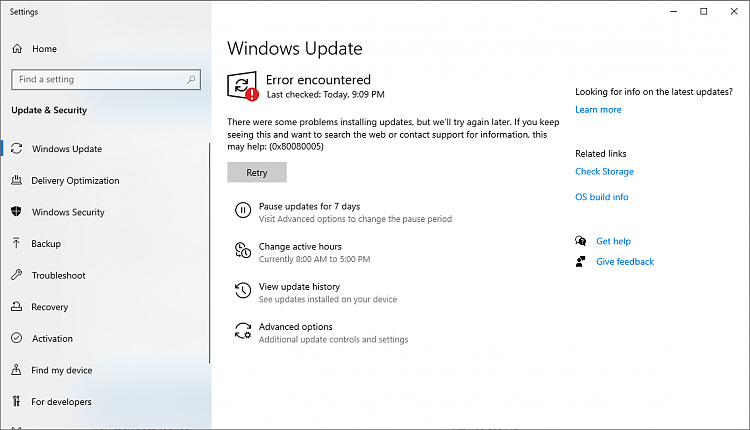Click the Get help chat bubble icon
This screenshot has width=750, height=430.
tap(581, 241)
